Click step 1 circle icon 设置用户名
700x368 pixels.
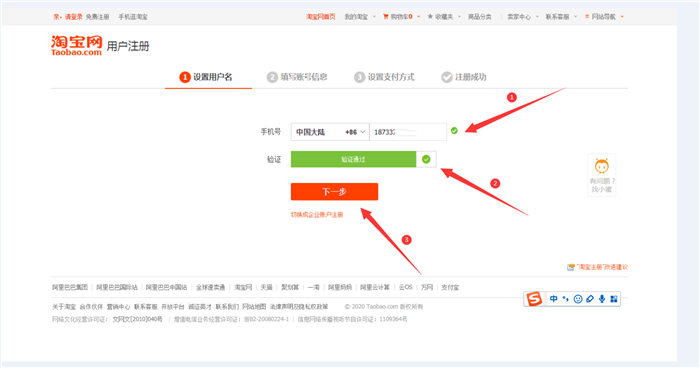pyautogui.click(x=185, y=77)
